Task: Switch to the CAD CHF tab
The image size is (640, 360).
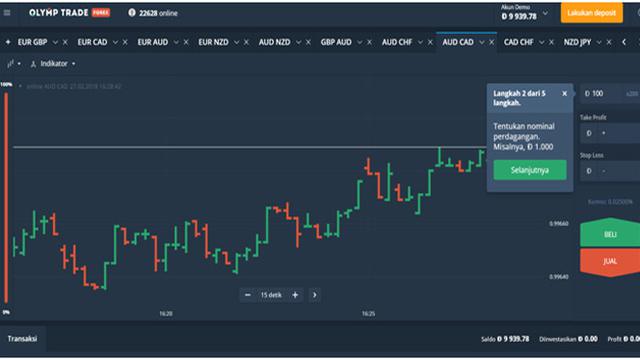Action: (x=518, y=42)
